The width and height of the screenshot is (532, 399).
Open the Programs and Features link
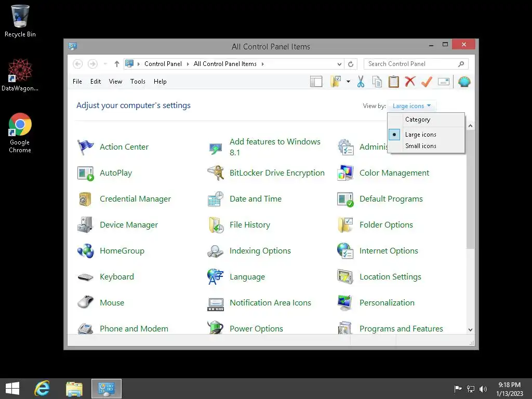click(401, 329)
